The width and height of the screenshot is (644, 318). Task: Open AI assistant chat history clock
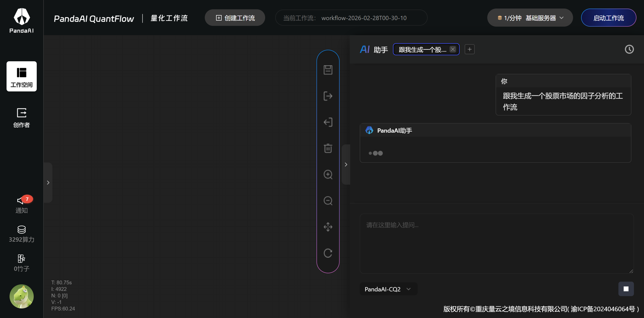(629, 49)
